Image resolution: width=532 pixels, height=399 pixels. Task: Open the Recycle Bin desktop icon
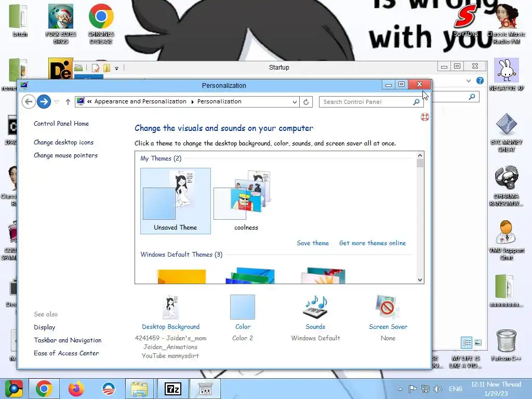tap(506, 345)
